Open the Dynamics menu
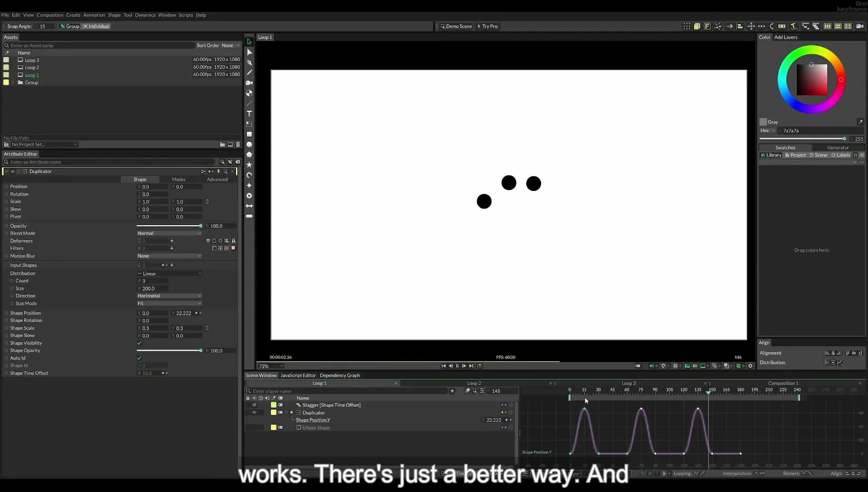The width and height of the screenshot is (868, 492). point(145,15)
